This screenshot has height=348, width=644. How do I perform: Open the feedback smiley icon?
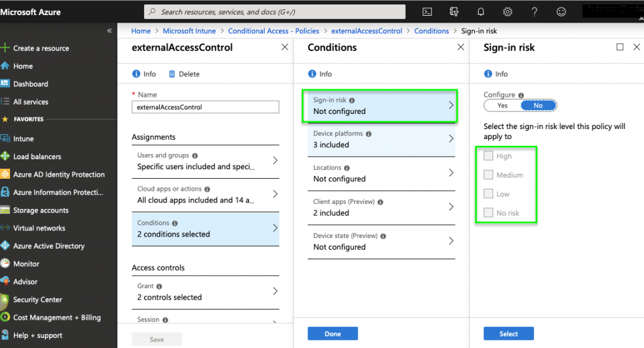coord(562,11)
